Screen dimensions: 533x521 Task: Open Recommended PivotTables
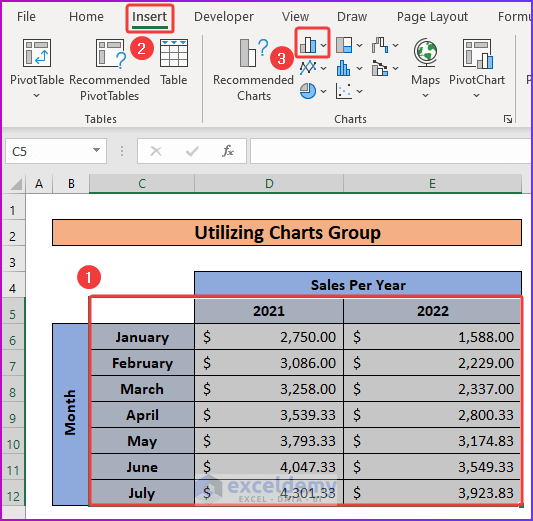[x=109, y=70]
